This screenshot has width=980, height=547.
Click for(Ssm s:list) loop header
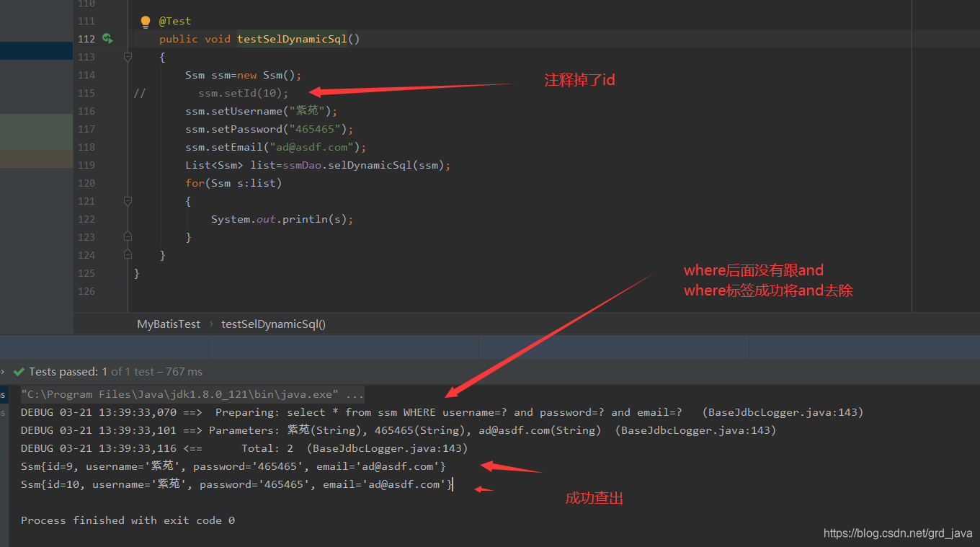(x=233, y=183)
